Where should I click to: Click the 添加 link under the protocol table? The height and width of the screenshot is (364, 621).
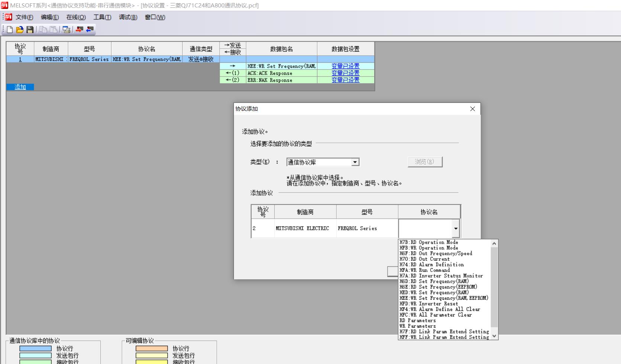point(20,87)
